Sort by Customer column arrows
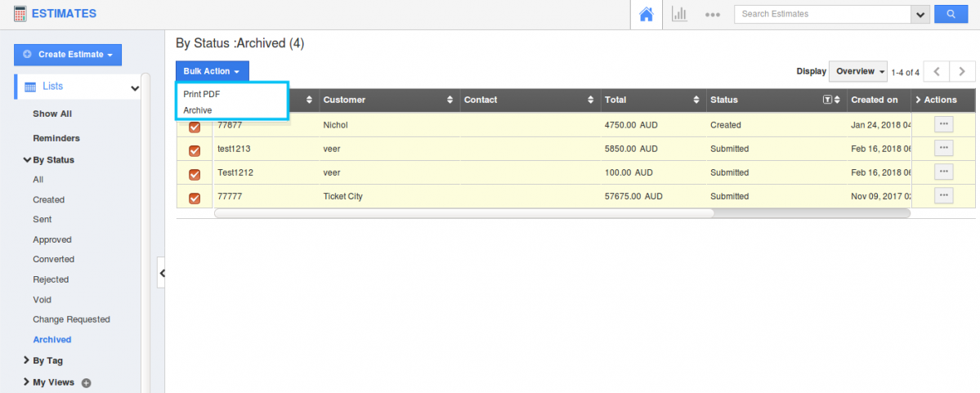980x393 pixels. point(450,100)
